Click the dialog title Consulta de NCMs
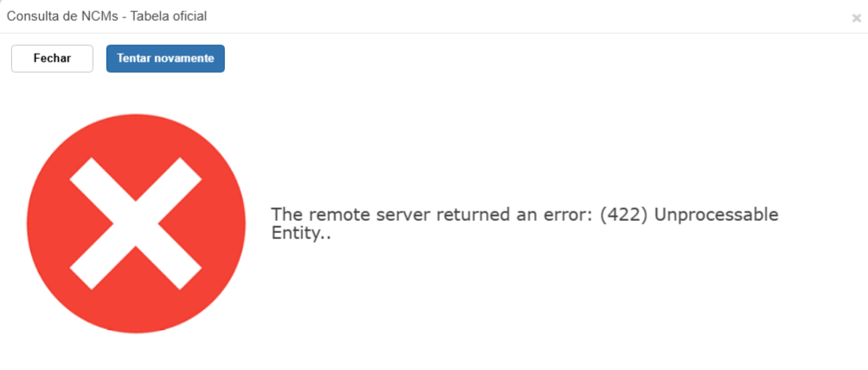This screenshot has width=868, height=370. (106, 16)
